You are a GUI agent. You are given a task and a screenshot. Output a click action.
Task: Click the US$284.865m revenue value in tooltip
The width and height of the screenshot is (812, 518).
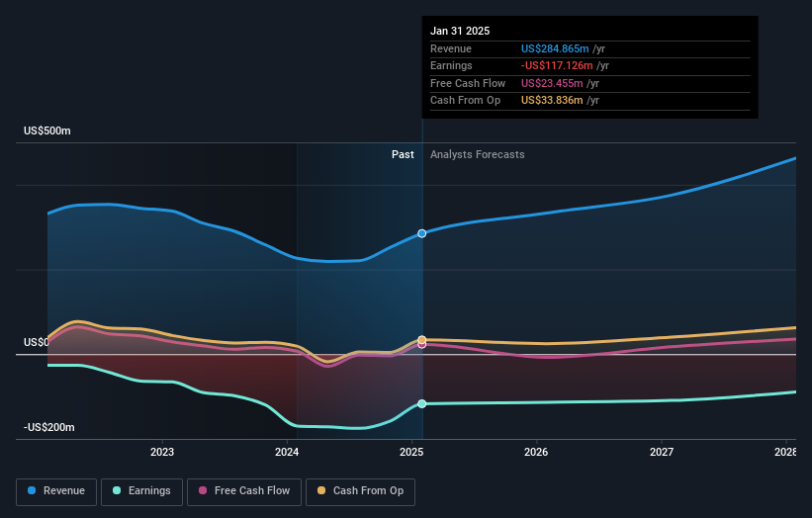(555, 48)
